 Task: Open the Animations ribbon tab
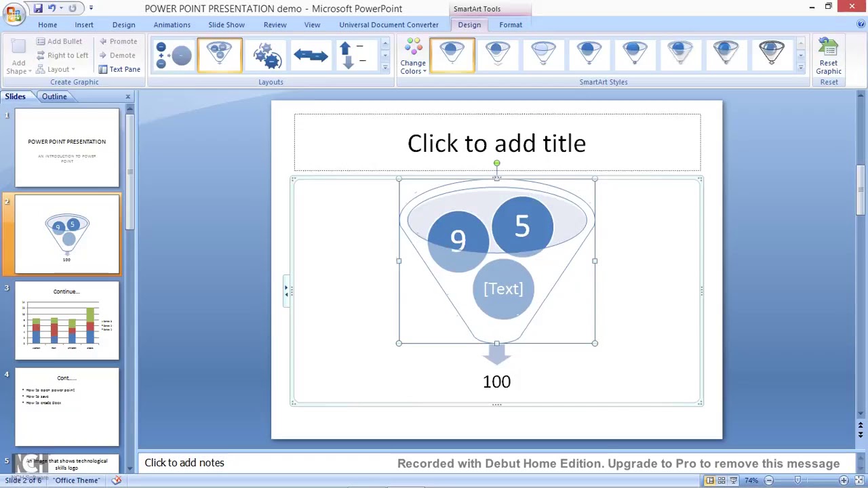pos(172,24)
